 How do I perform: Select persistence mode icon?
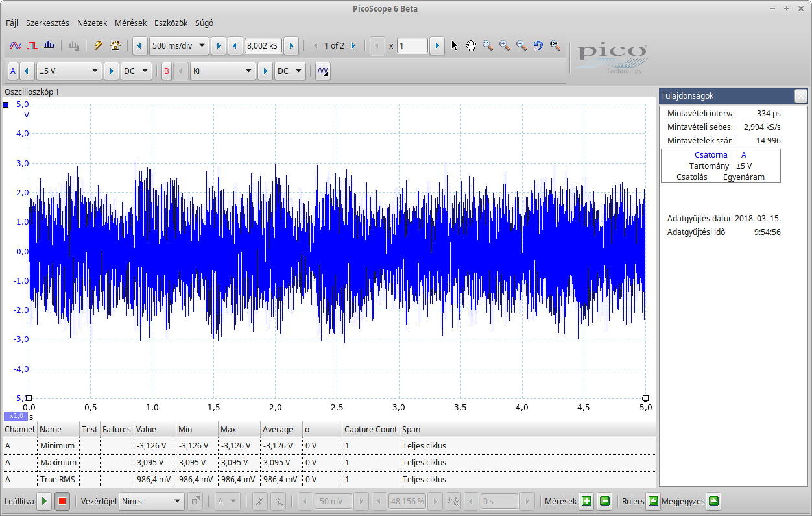(x=32, y=45)
